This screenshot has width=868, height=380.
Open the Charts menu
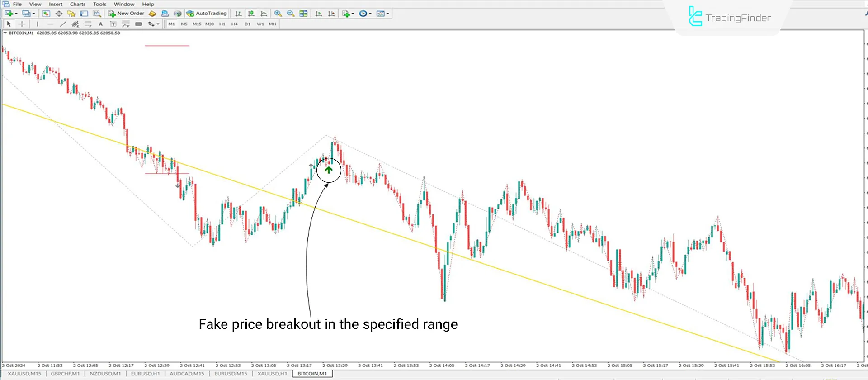78,4
